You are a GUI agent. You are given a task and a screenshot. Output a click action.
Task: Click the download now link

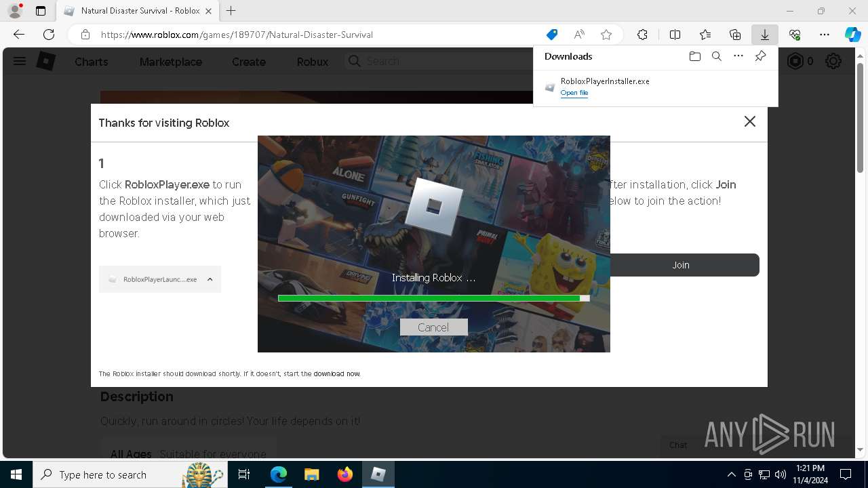pyautogui.click(x=336, y=373)
